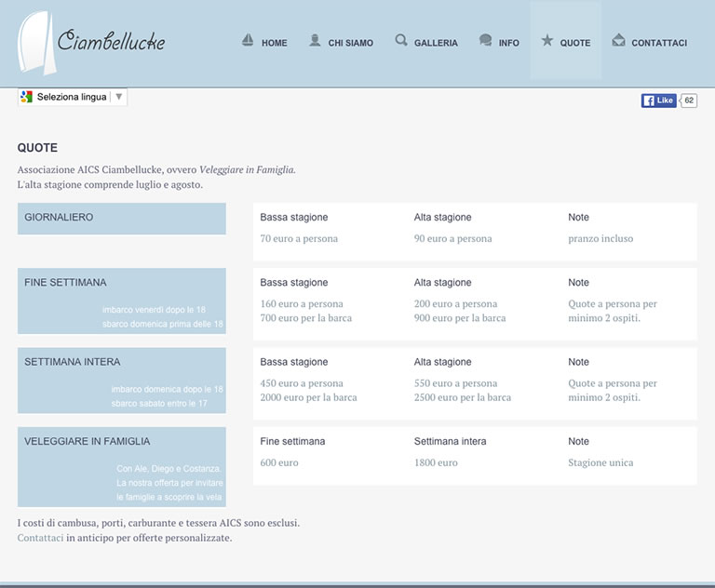Open the CONTATTACI menu item
Screen dimensions: 715x588
[x=659, y=43]
